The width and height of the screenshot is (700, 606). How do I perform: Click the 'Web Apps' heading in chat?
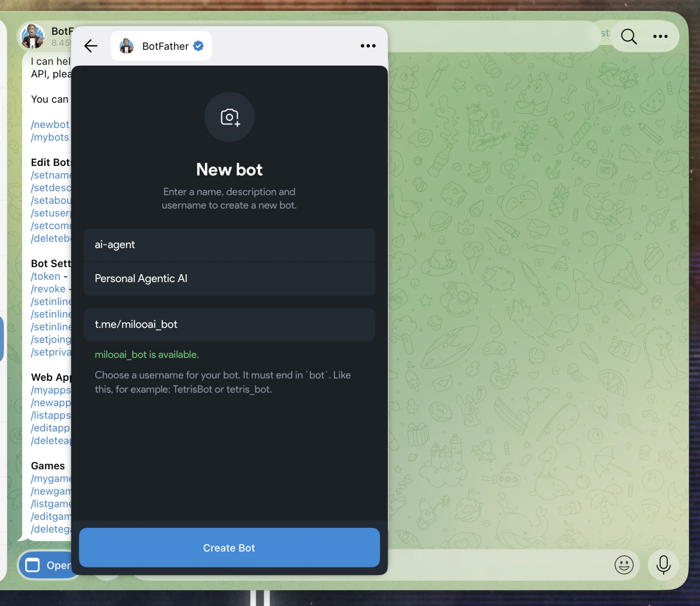pyautogui.click(x=51, y=377)
